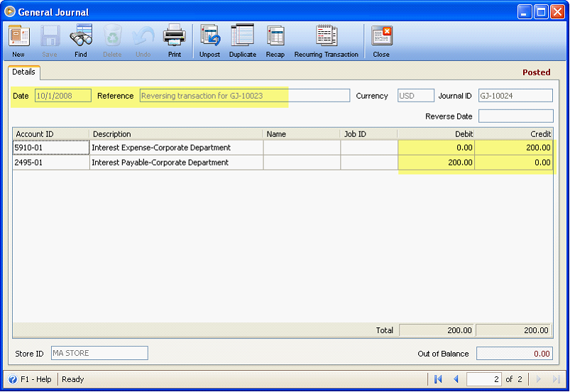Click credit cell 200.00 in Interest Expense row
Image resolution: width=570 pixels, height=392 pixels.
point(513,148)
